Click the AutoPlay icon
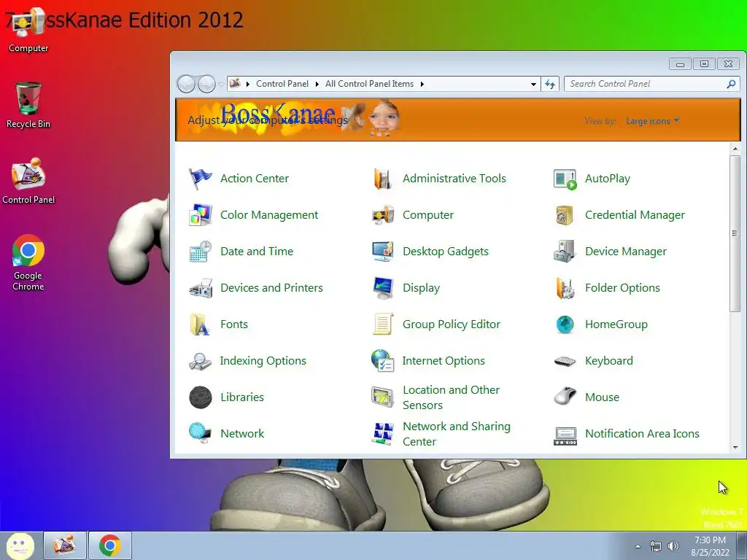Image resolution: width=747 pixels, height=560 pixels. (x=565, y=179)
